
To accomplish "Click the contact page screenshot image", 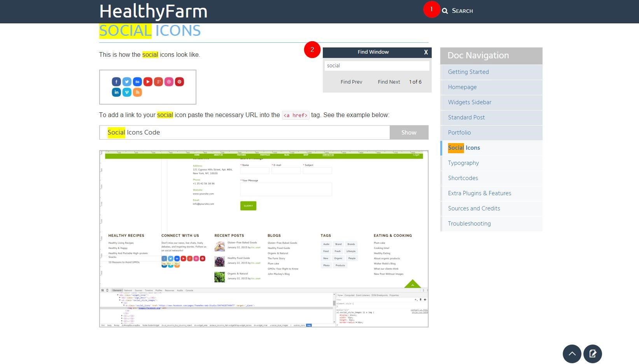I will tap(264, 238).
